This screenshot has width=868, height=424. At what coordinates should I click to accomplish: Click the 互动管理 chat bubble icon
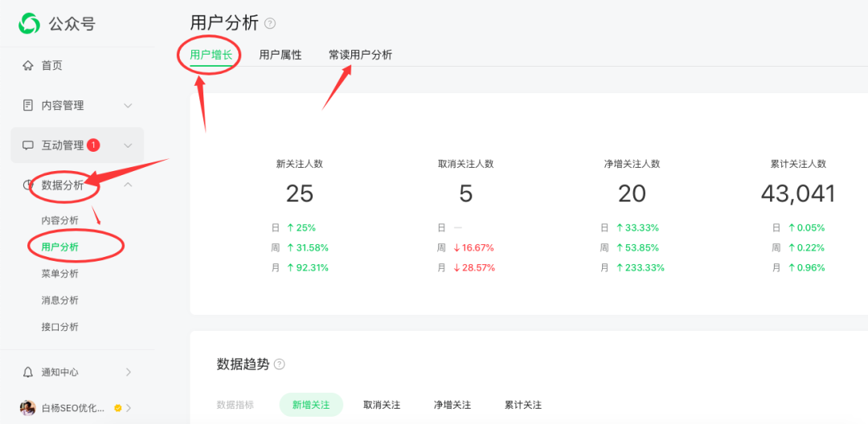(28, 145)
